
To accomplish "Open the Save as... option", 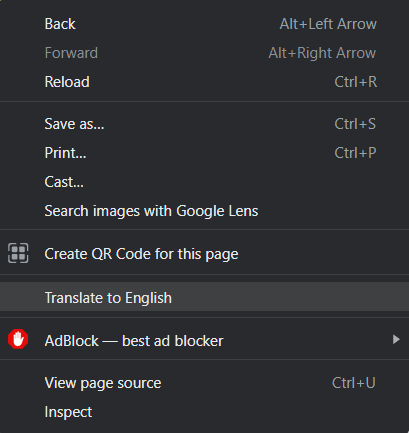I will click(x=204, y=124).
